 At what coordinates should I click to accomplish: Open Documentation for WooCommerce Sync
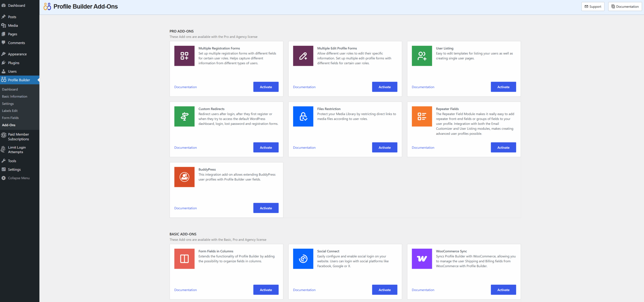pos(423,290)
